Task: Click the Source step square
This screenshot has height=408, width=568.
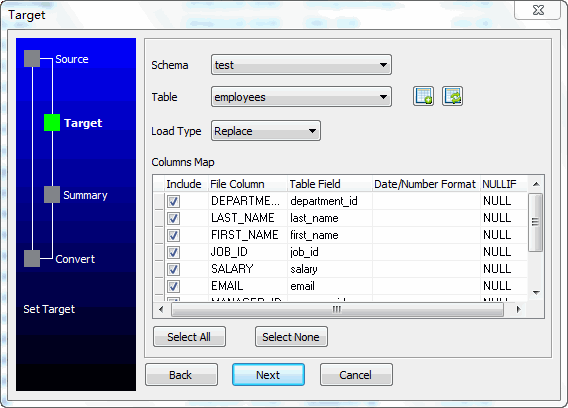Action: [x=32, y=58]
